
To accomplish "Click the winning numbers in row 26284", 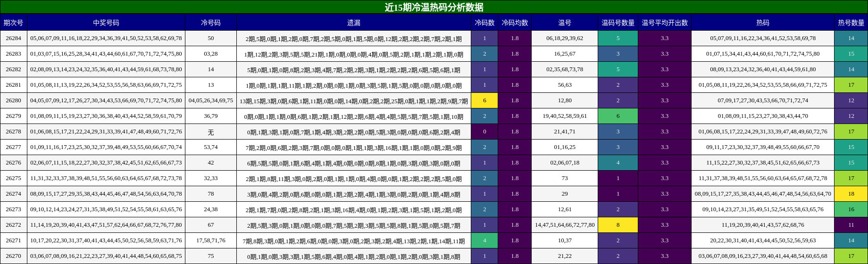I will click(x=106, y=38).
